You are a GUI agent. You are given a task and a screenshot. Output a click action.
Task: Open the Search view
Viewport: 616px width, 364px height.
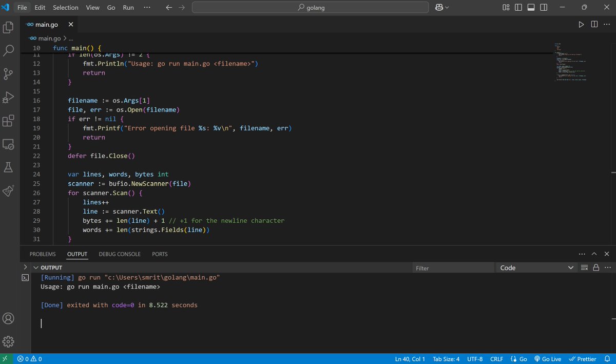pyautogui.click(x=8, y=50)
